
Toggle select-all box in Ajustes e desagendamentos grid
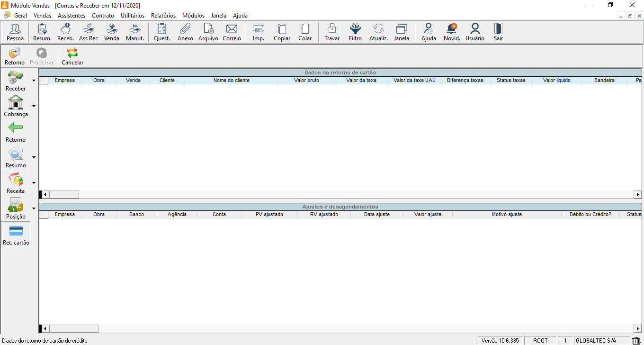click(44, 215)
